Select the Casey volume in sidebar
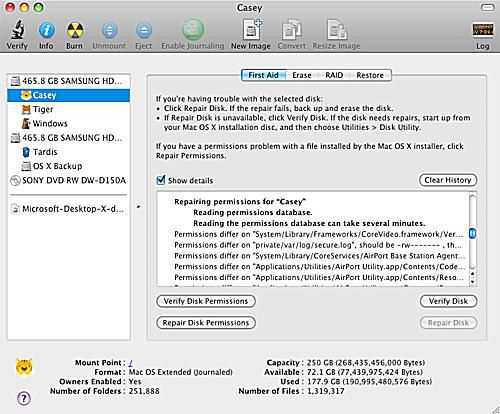This screenshot has width=500, height=414. tap(68, 95)
